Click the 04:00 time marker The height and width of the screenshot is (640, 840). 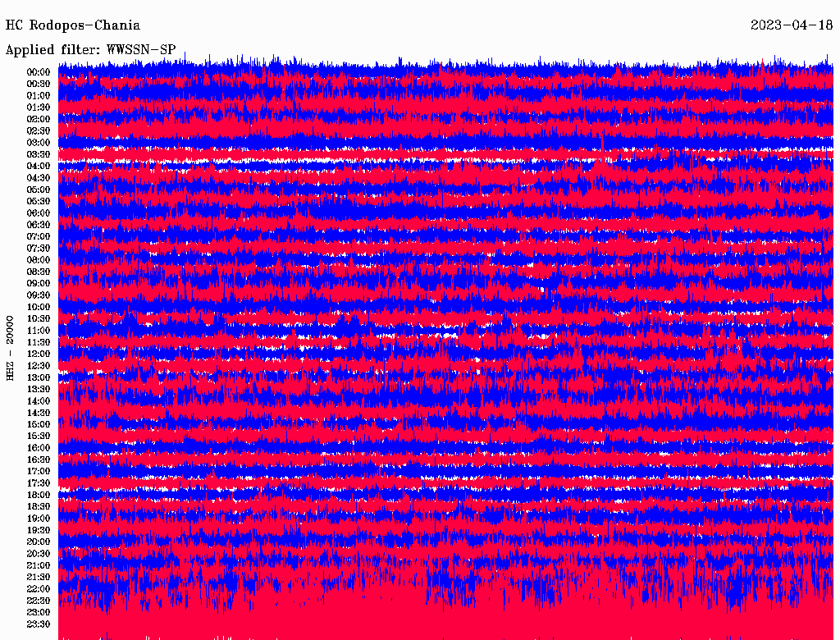click(39, 166)
